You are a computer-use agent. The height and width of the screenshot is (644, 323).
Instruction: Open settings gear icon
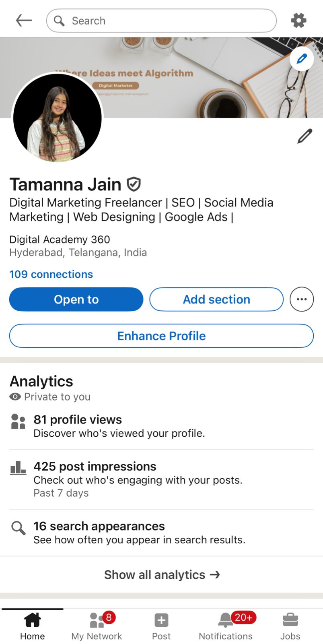[x=298, y=21]
